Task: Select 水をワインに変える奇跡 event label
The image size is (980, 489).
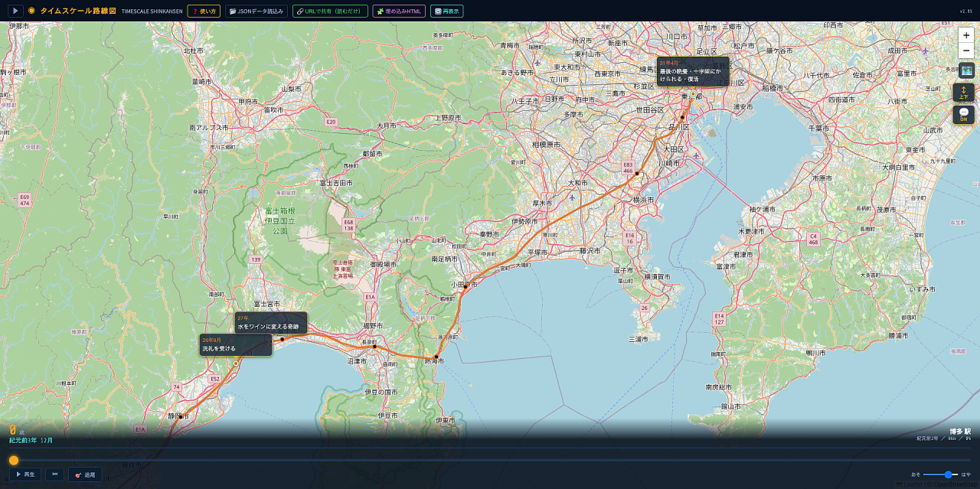Action: 271,323
